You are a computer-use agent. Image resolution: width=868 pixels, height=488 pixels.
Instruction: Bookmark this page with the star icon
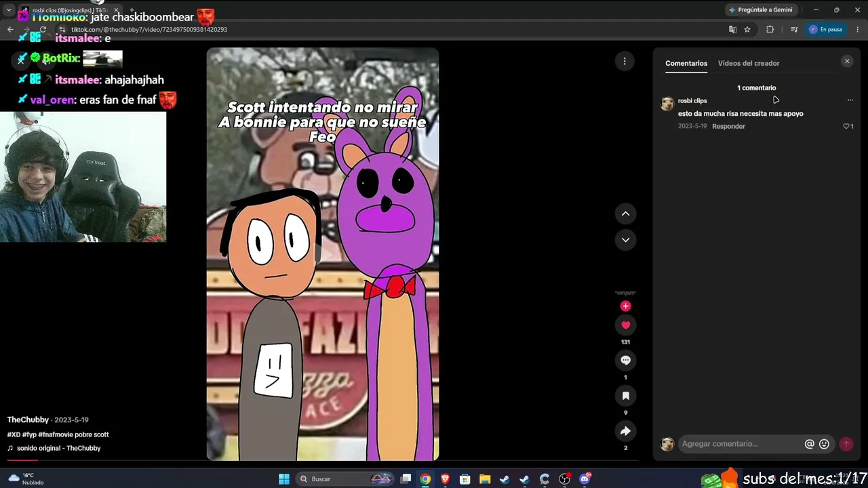click(x=747, y=30)
